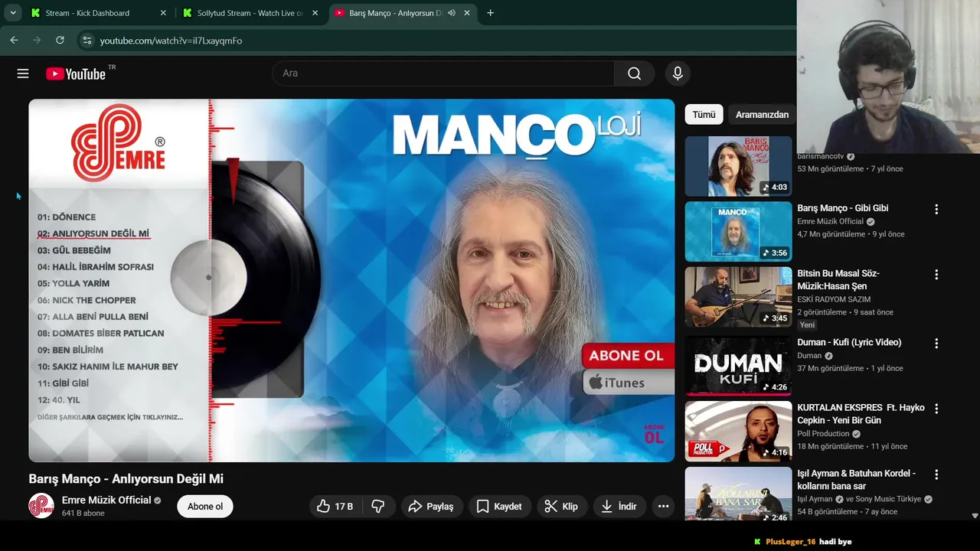Close the Stream - Kick Dashboard tab
This screenshot has width=980, height=551.
pyautogui.click(x=163, y=13)
